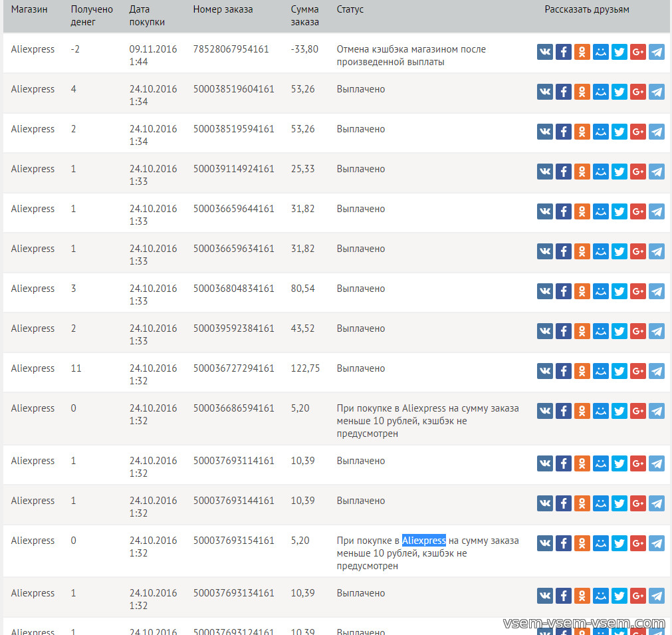Share order 78528067954161 on Twitter
Image resolution: width=672 pixels, height=635 pixels.
[x=619, y=52]
